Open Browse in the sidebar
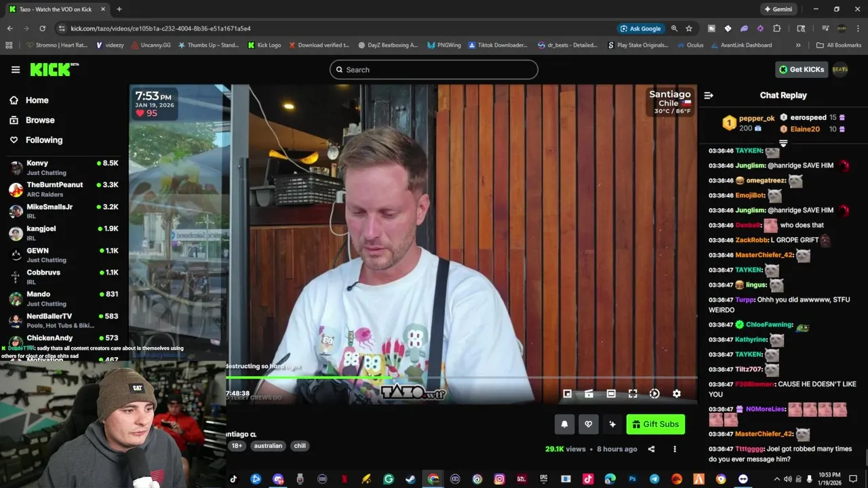The image size is (868, 488). 40,120
